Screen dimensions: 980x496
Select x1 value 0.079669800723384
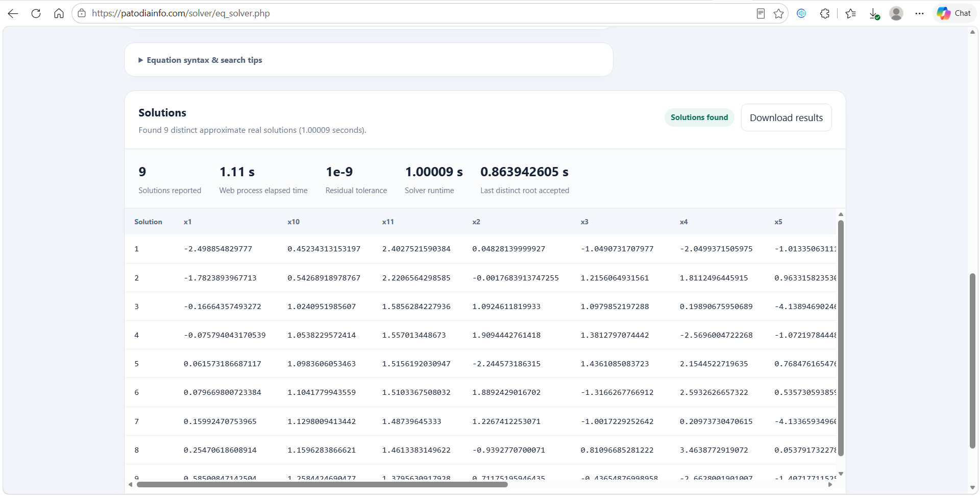(x=223, y=392)
